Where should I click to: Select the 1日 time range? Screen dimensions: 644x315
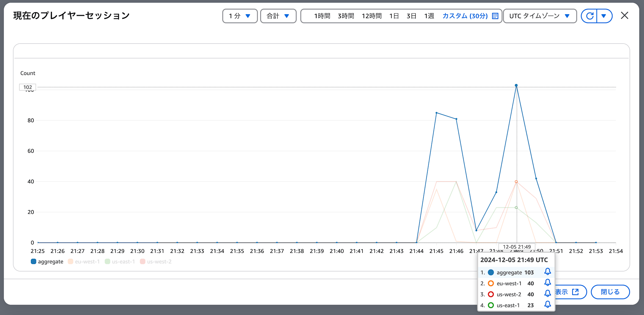(x=394, y=16)
